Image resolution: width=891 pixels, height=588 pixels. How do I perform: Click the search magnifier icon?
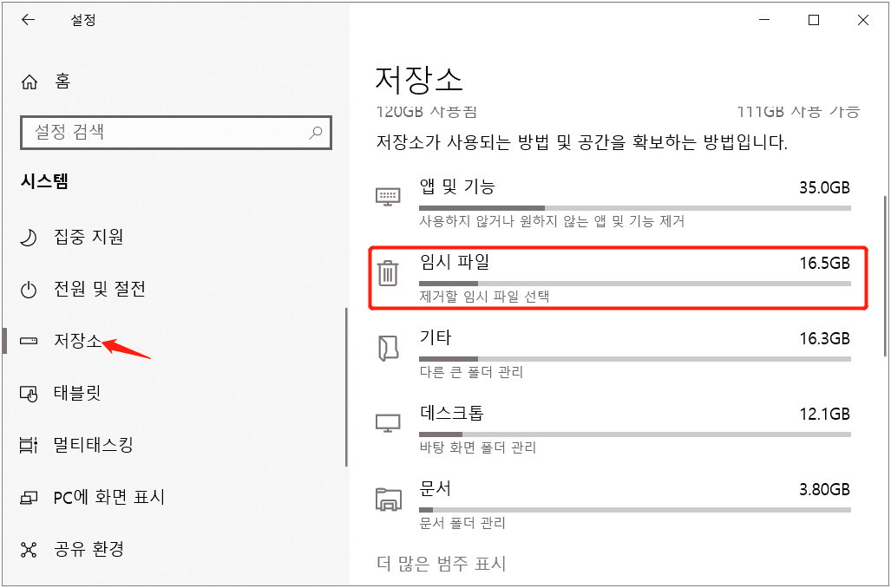[315, 132]
